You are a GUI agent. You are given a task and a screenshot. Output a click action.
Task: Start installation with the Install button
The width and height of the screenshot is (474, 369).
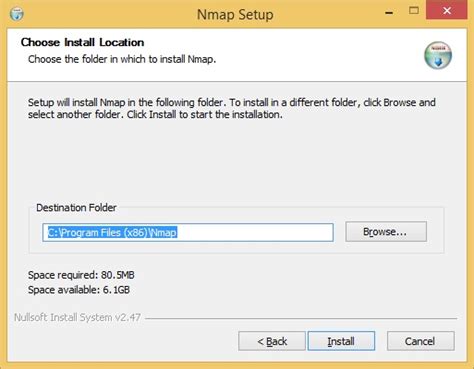click(x=341, y=341)
